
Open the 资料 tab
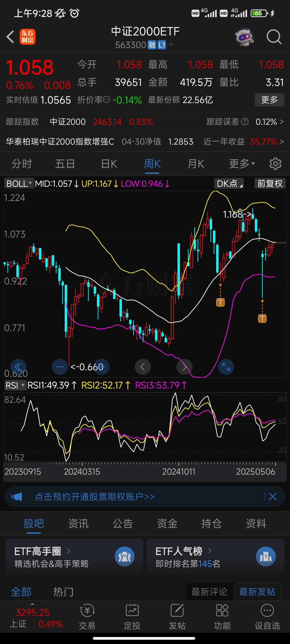[256, 524]
